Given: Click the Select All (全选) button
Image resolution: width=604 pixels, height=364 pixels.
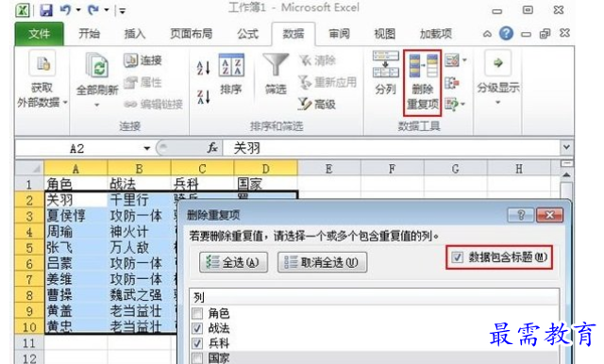Looking at the screenshot, I should pyautogui.click(x=233, y=262).
